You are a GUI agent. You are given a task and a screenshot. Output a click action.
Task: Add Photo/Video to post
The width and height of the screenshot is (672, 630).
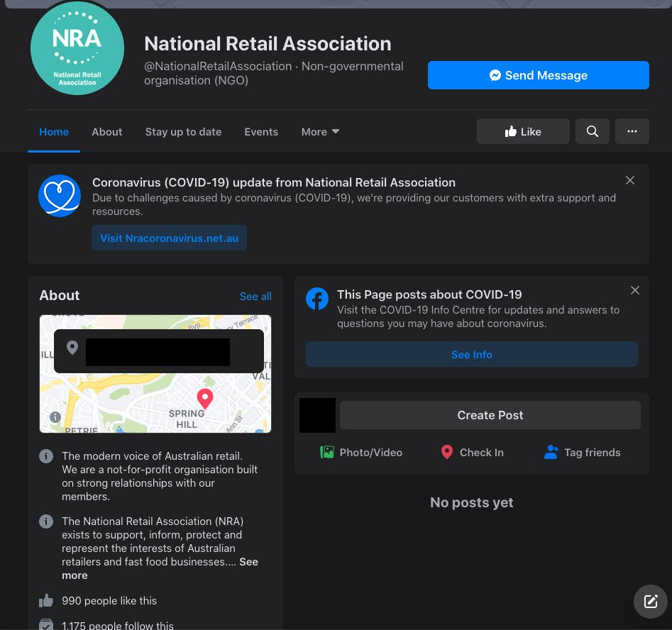tap(361, 452)
